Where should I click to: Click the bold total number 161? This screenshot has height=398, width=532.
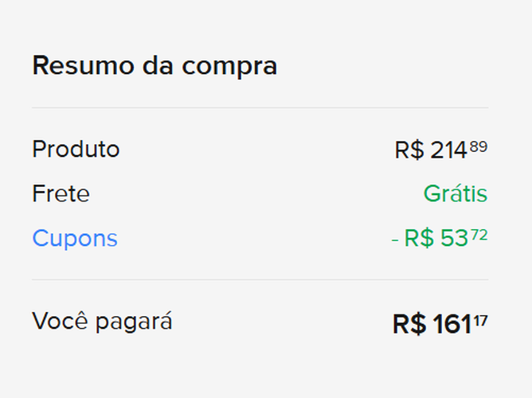point(452,324)
